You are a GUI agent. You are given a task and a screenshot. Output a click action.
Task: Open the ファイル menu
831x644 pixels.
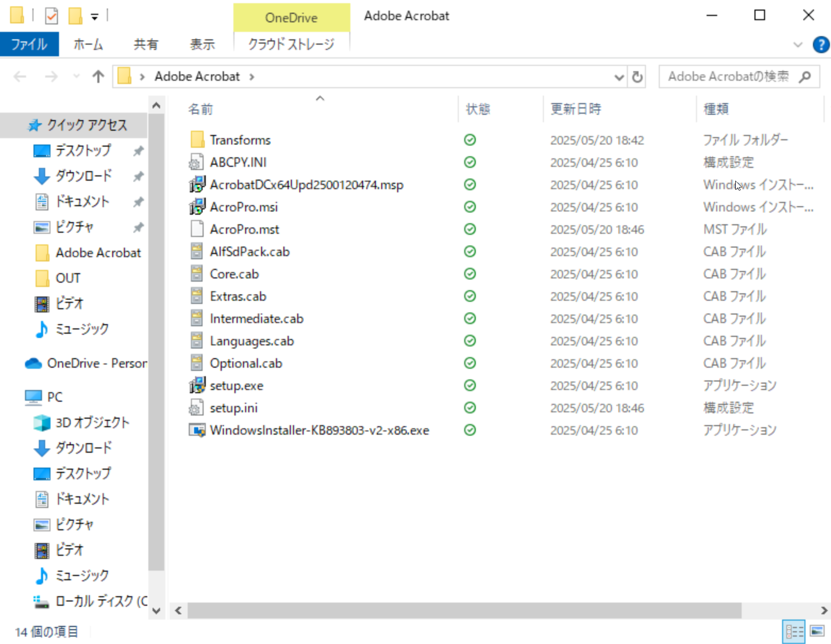click(x=29, y=45)
